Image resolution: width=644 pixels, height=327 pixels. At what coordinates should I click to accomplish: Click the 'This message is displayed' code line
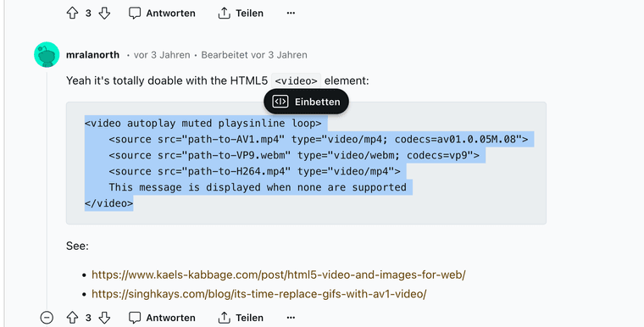coord(258,187)
